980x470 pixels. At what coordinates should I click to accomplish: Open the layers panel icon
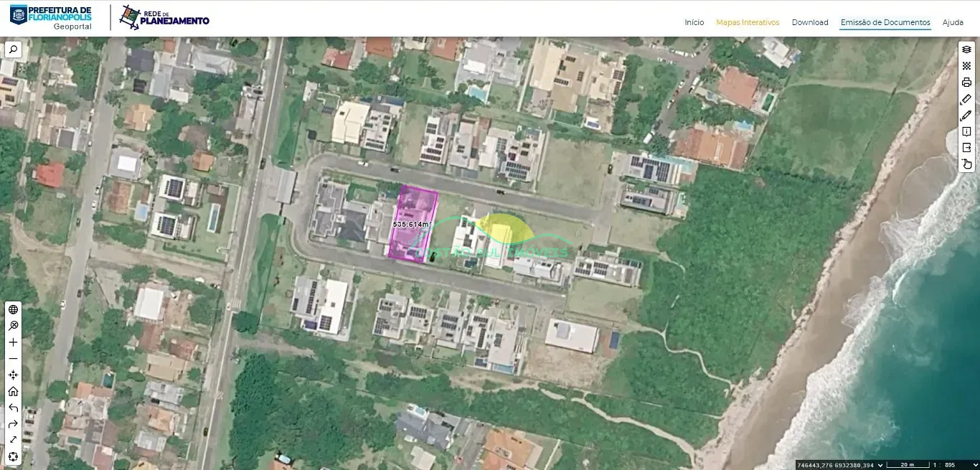click(x=966, y=50)
